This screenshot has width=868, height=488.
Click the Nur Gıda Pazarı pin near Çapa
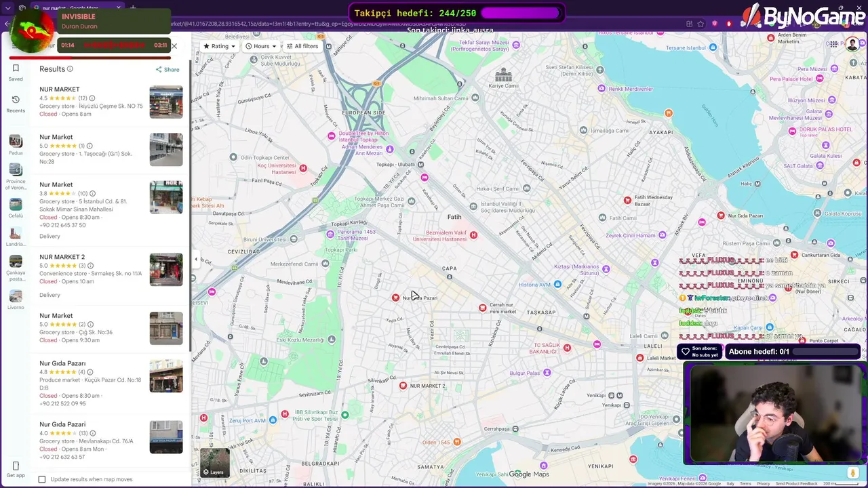tap(395, 298)
